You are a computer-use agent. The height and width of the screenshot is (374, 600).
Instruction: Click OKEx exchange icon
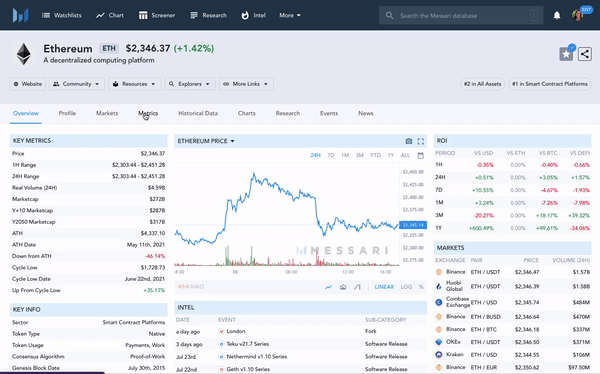pos(439,342)
